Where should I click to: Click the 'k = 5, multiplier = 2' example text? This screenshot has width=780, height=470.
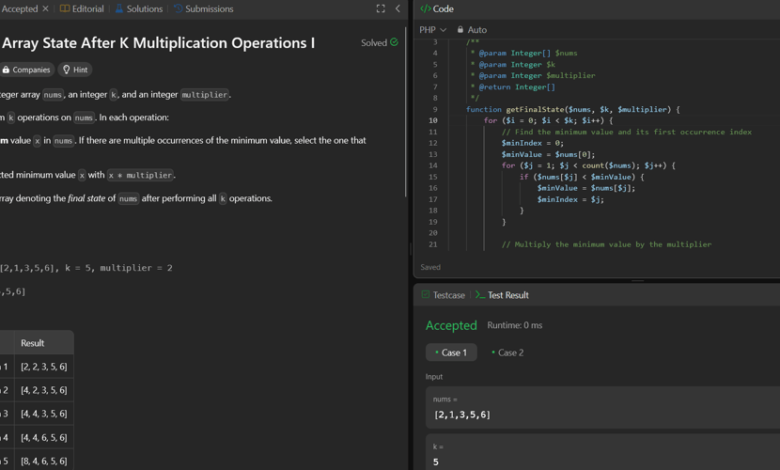click(x=118, y=268)
